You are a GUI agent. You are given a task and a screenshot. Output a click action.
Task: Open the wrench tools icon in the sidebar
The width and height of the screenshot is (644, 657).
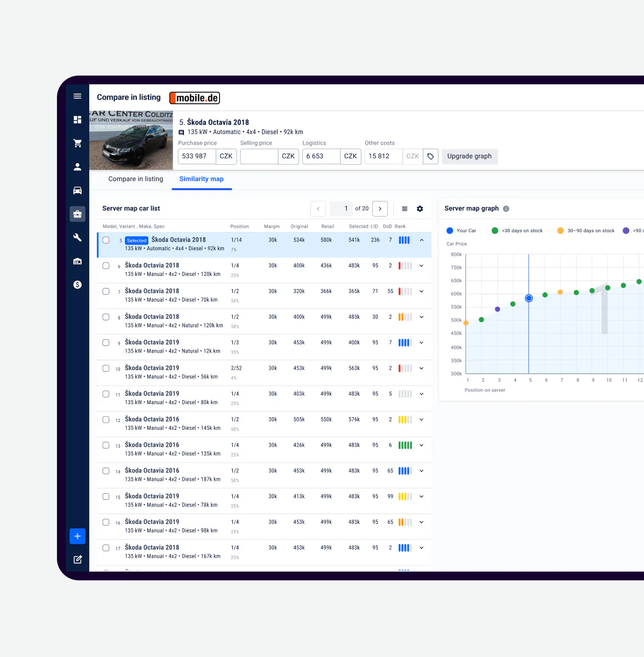77,238
